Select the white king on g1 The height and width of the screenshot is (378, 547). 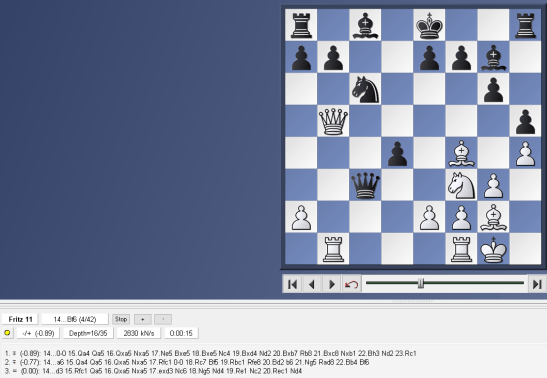coord(493,249)
